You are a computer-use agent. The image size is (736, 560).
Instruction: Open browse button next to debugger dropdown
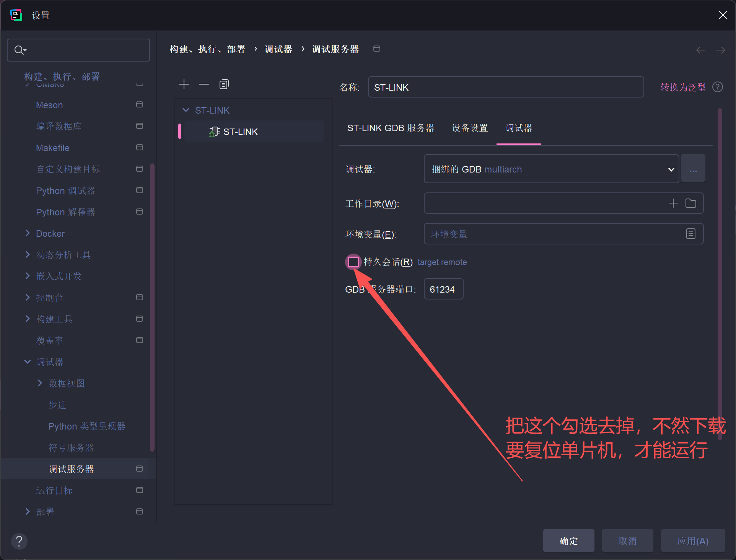pos(693,169)
